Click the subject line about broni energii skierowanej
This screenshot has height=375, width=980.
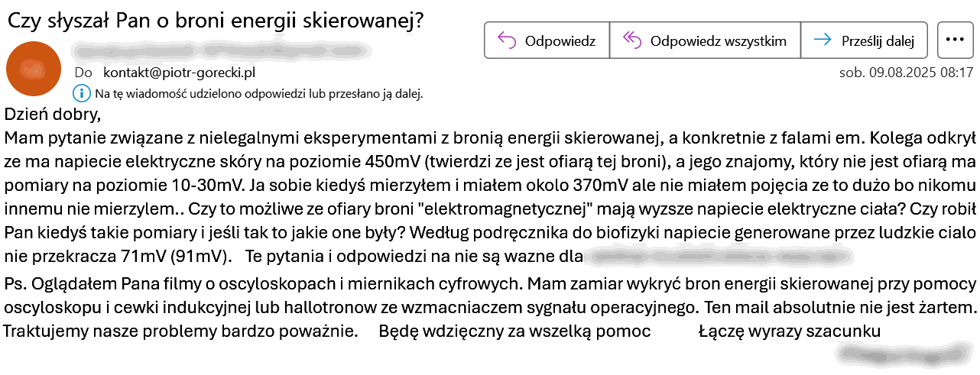pos(216,20)
